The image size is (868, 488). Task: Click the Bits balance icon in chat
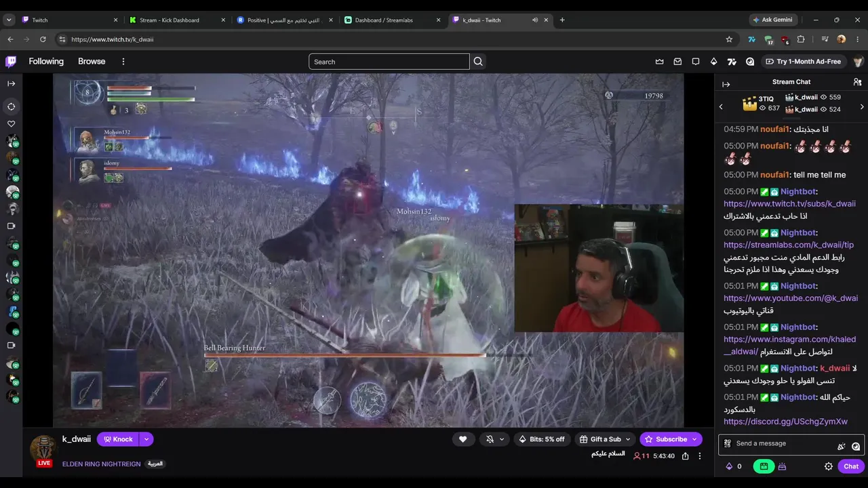point(729,466)
